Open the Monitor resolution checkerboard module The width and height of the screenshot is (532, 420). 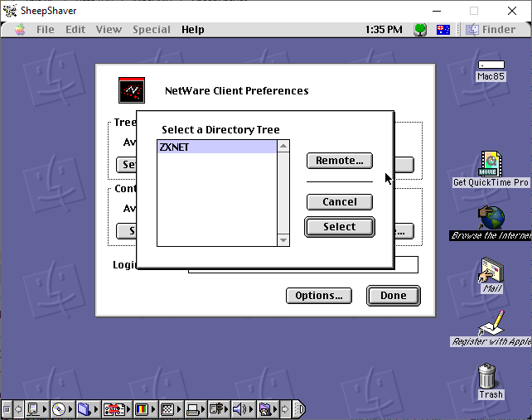(x=171, y=409)
